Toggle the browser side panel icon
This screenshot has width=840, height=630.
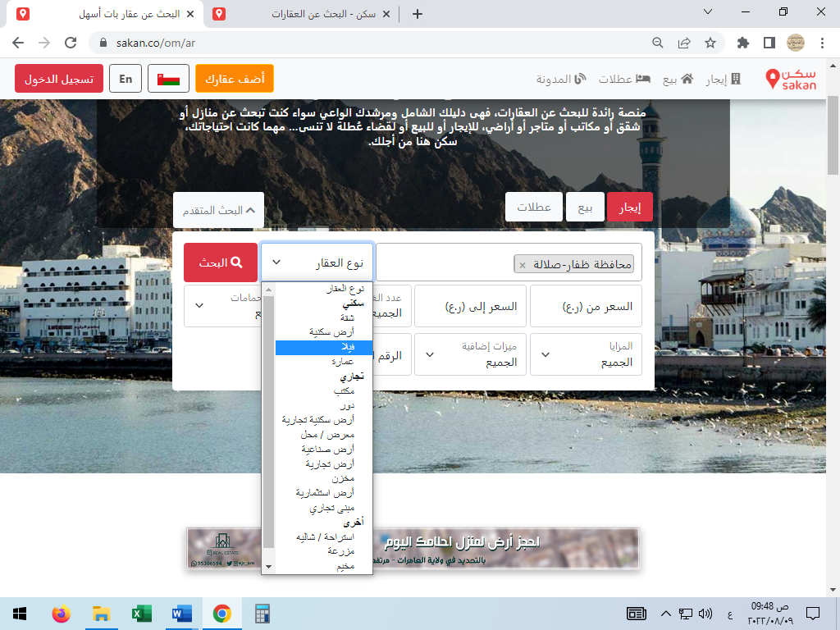pyautogui.click(x=769, y=43)
